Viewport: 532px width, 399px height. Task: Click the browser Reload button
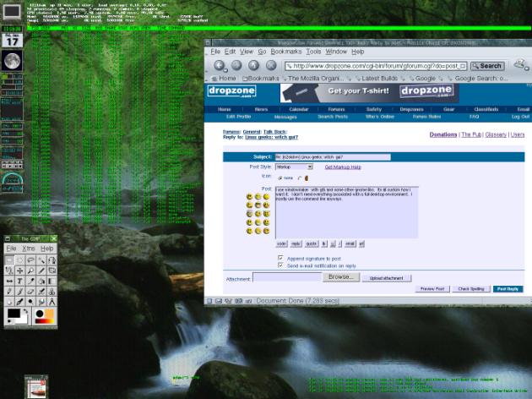tap(252, 65)
